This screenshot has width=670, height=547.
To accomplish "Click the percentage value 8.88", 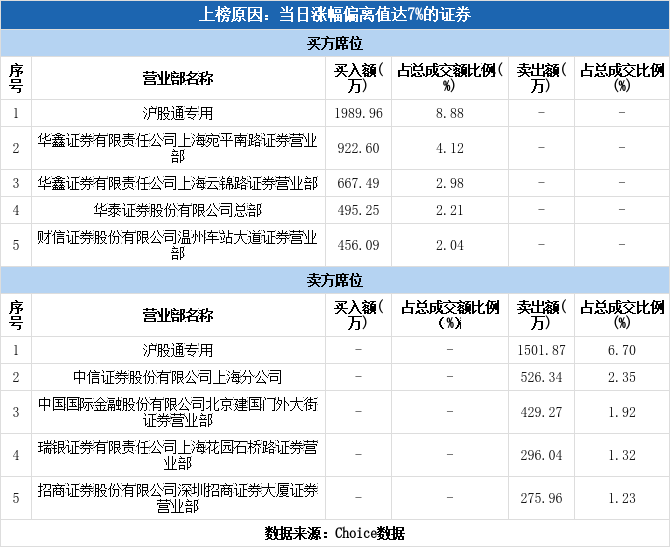I will (450, 113).
